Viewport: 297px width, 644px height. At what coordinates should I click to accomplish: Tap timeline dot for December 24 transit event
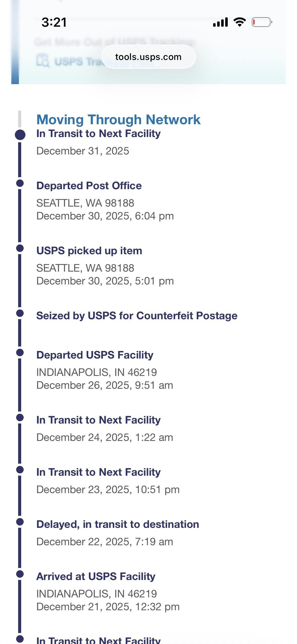pos(20,417)
